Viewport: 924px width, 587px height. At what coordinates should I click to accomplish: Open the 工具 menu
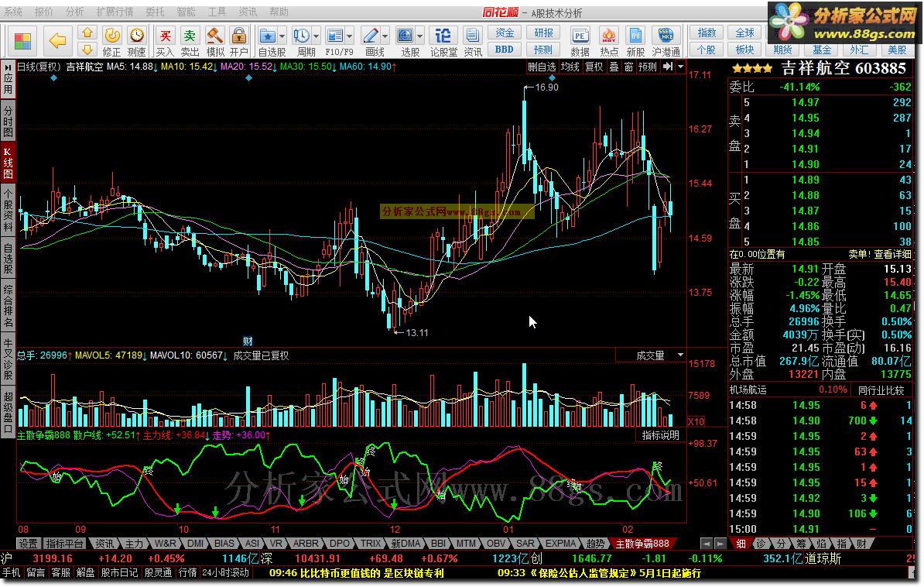217,12
